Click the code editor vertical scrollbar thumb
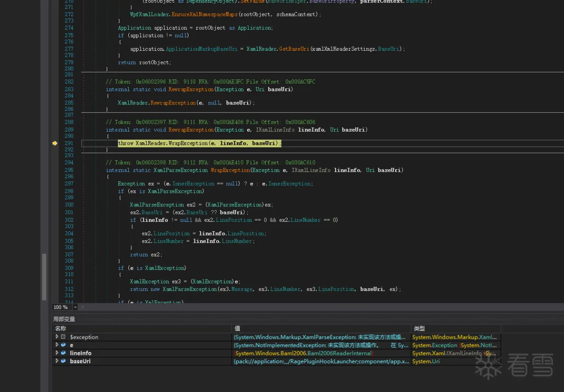 [44, 276]
